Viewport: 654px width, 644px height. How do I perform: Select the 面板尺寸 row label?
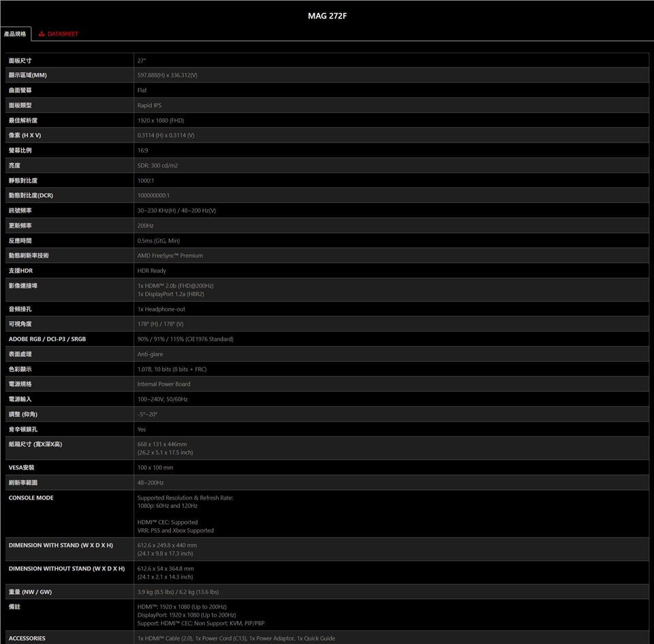(20, 61)
